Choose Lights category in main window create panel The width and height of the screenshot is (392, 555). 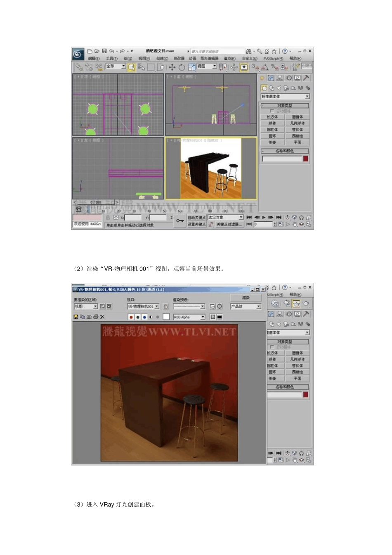coord(279,88)
